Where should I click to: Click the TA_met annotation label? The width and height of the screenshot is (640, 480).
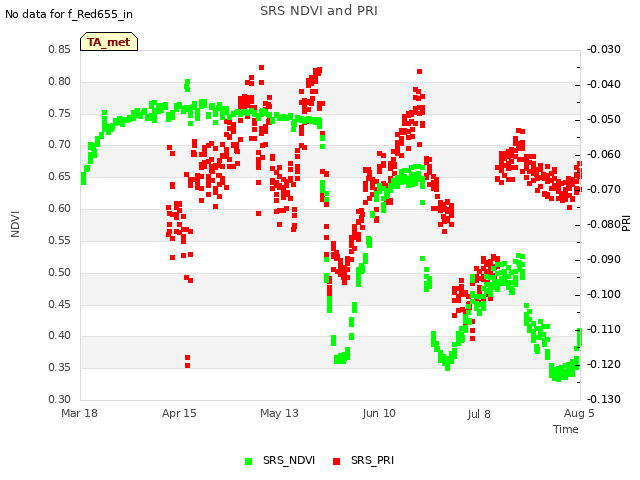(x=109, y=42)
